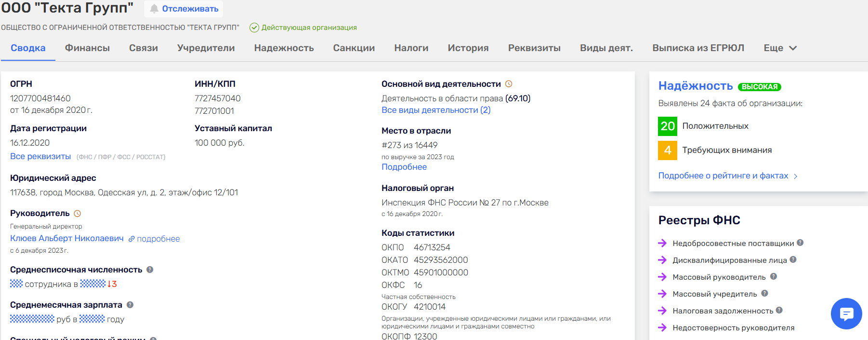Open the chat support bubble

[x=846, y=314]
